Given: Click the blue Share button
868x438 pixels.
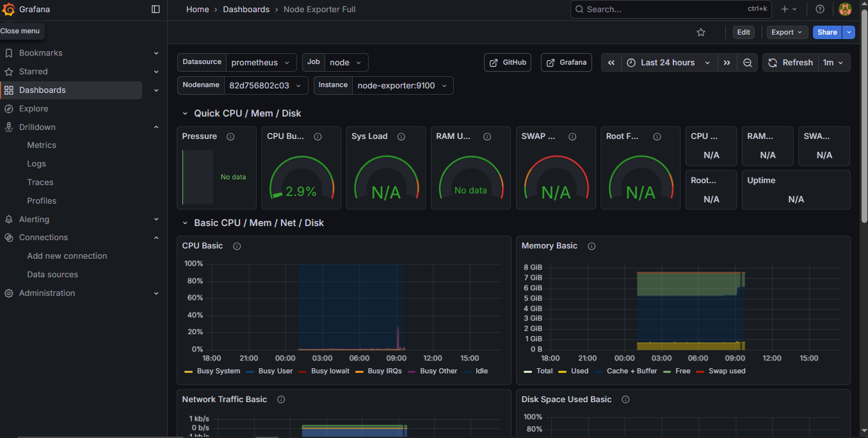Looking at the screenshot, I should [x=827, y=32].
